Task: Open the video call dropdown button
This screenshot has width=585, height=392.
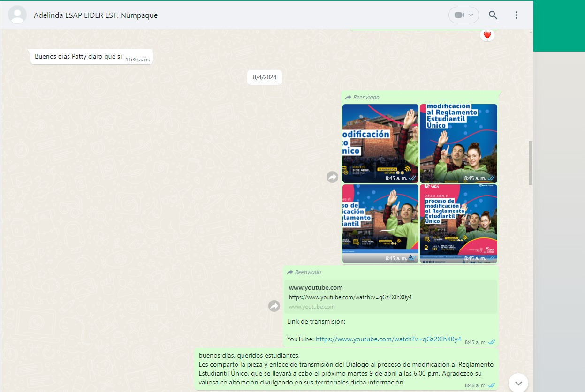Action: tap(463, 15)
